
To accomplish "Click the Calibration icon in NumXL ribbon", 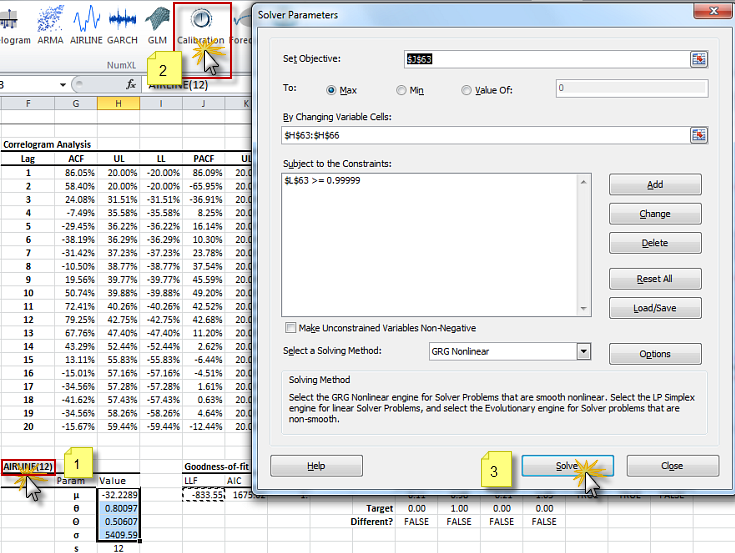I will point(201,24).
